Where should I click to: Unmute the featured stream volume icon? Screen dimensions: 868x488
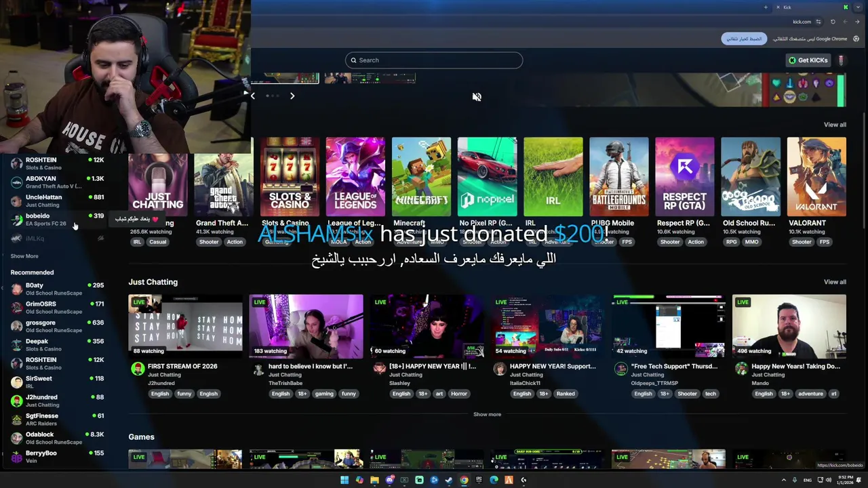477,97
